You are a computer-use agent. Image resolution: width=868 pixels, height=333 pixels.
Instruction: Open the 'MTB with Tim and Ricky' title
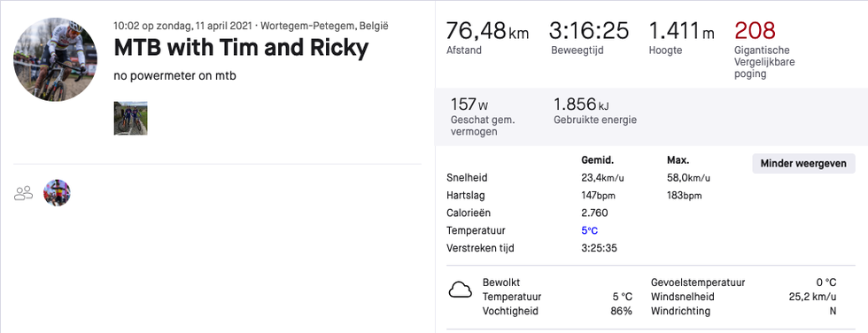tap(241, 48)
